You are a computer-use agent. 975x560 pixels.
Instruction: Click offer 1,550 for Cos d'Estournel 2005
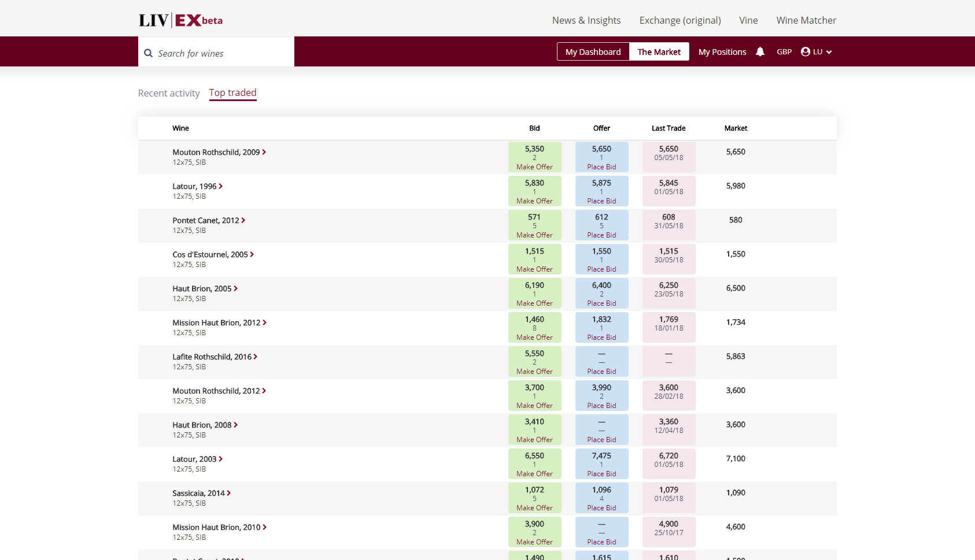601,251
